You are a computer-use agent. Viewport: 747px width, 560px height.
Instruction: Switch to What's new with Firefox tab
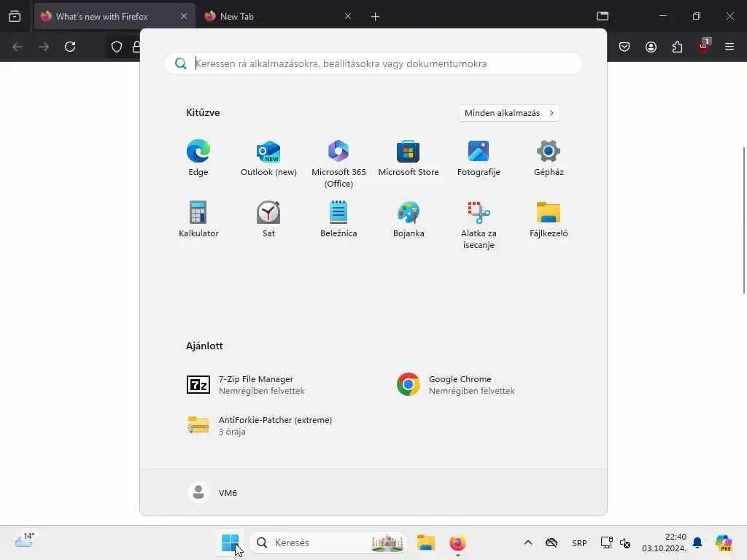tap(115, 17)
